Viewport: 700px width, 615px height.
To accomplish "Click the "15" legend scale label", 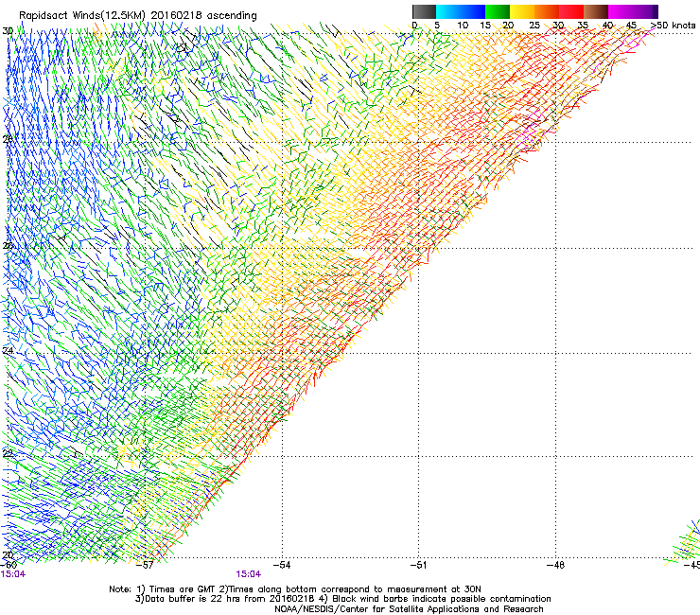I will tap(485, 26).
